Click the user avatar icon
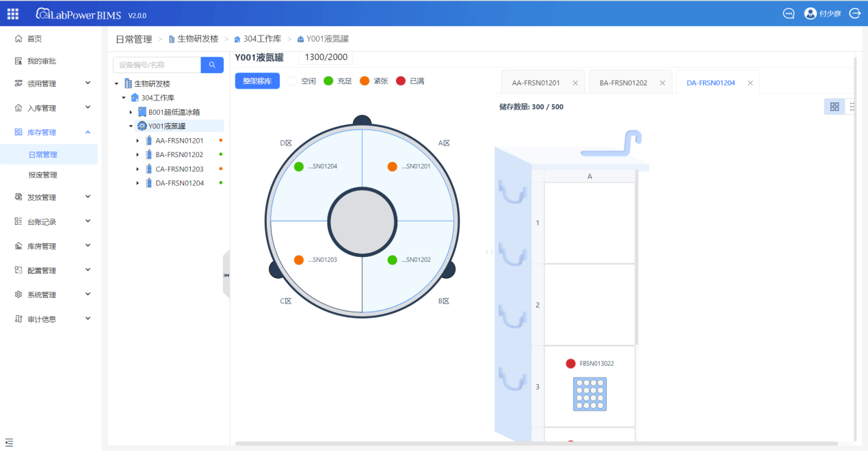This screenshot has height=451, width=868. (811, 14)
